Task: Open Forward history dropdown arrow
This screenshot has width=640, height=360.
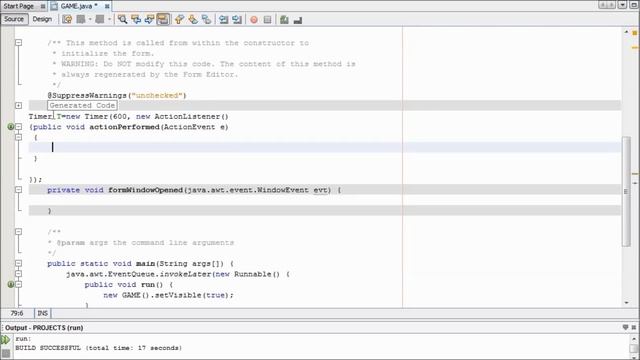Action: (x=109, y=19)
